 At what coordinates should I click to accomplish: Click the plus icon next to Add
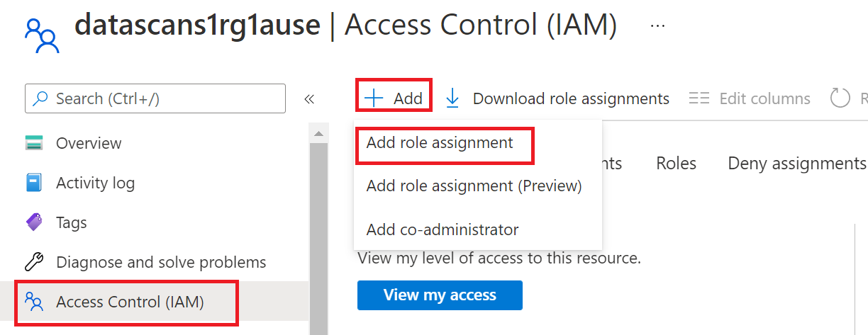[x=374, y=98]
